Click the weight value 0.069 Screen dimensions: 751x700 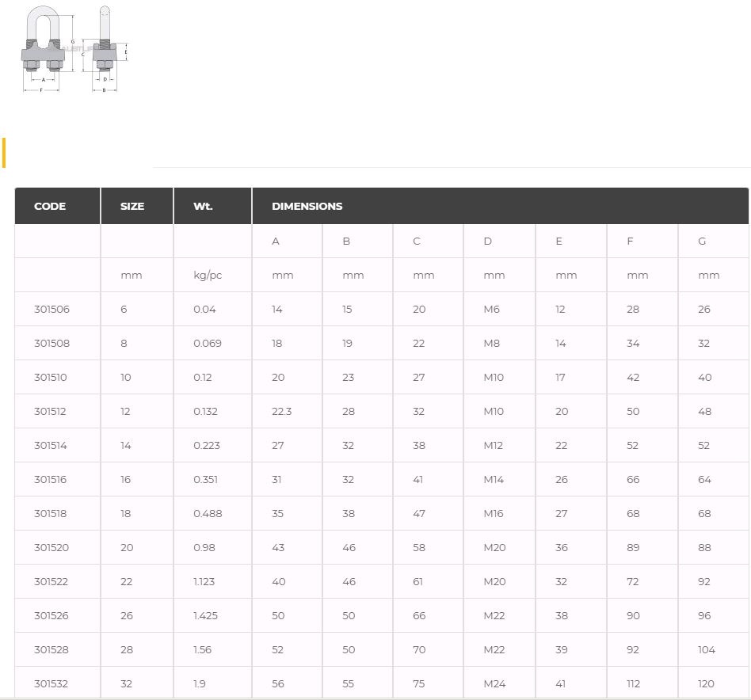pyautogui.click(x=208, y=344)
